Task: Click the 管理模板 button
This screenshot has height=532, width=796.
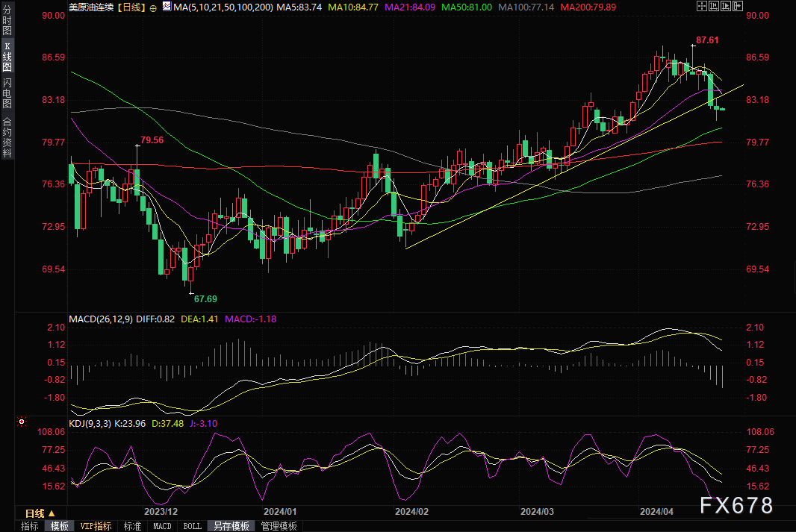Action: 279,526
